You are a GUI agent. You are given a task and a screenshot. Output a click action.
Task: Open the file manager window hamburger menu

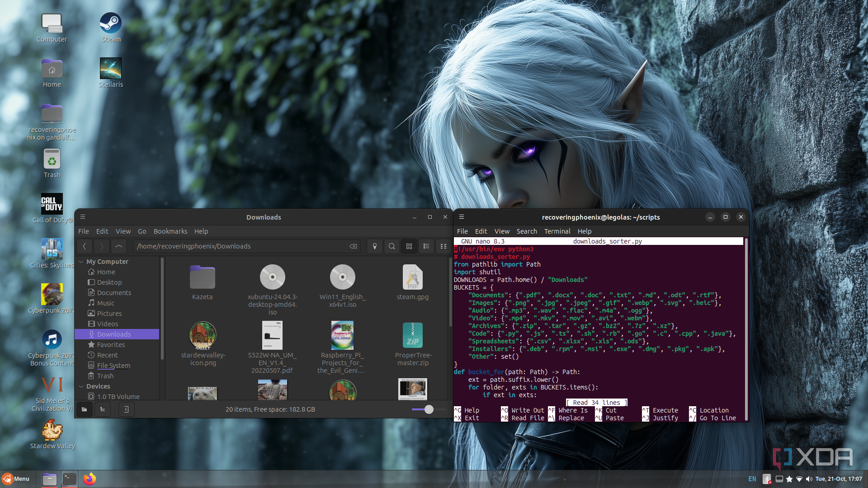click(83, 217)
